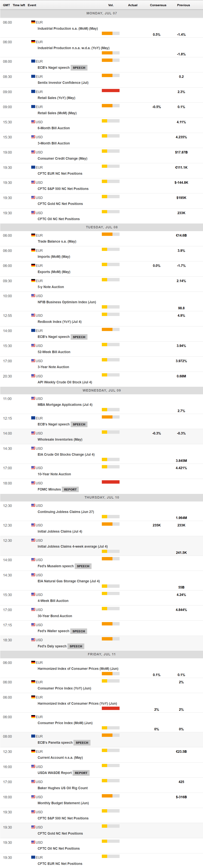
Task: Open the EIA Crude Oil Stocks Change event
Action: [x=66, y=455]
